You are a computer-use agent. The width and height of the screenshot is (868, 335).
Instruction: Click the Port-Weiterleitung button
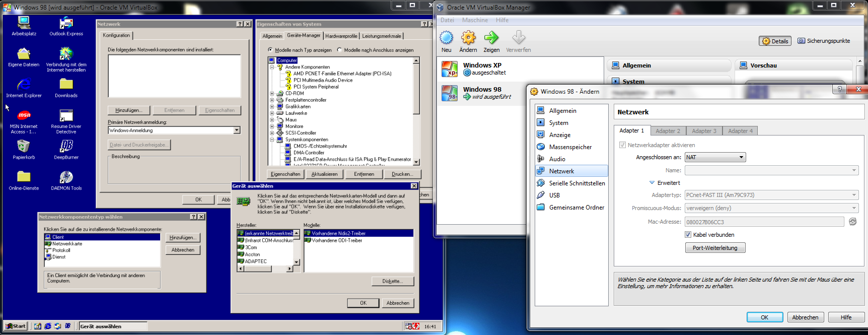tap(715, 248)
